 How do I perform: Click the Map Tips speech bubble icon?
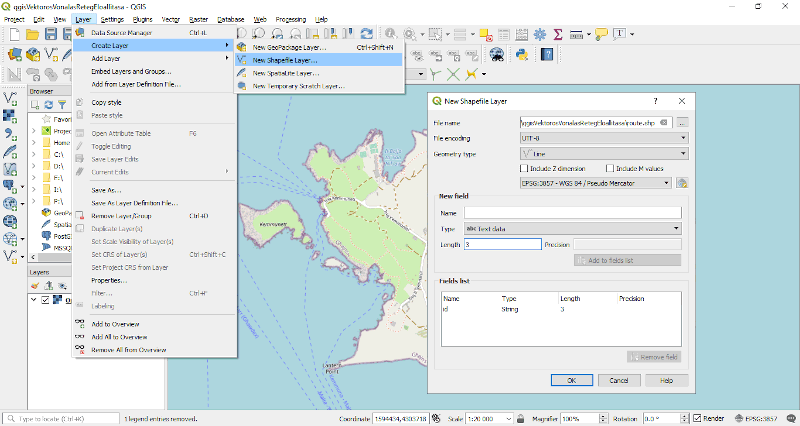[x=602, y=34]
